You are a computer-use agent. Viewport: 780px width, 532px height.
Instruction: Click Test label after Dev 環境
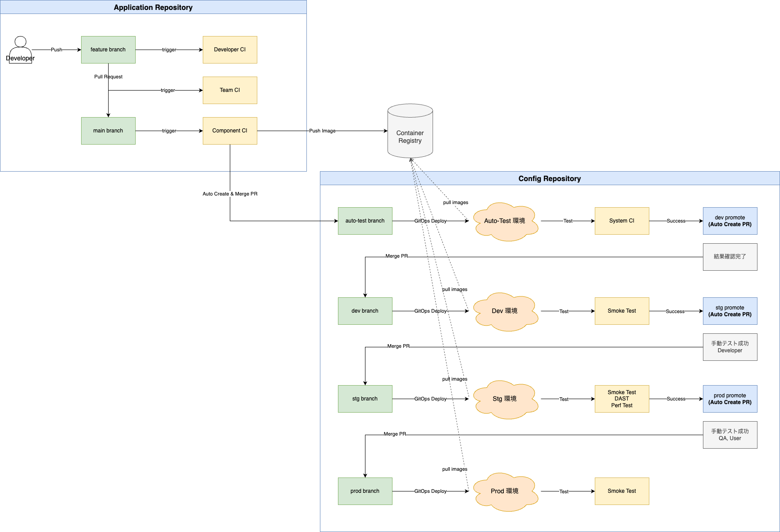click(564, 311)
